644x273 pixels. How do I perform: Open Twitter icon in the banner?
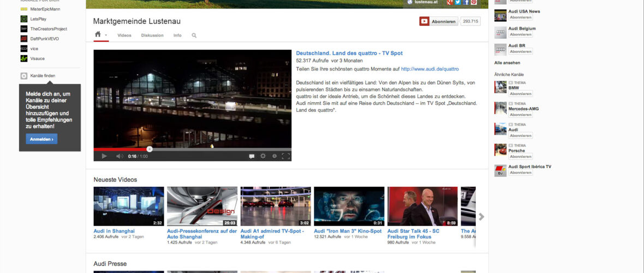click(458, 2)
